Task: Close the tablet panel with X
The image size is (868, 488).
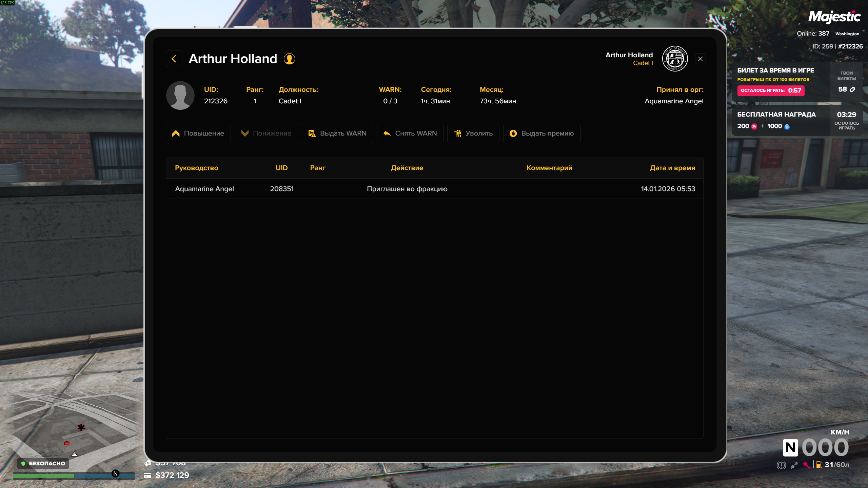Action: coord(700,59)
